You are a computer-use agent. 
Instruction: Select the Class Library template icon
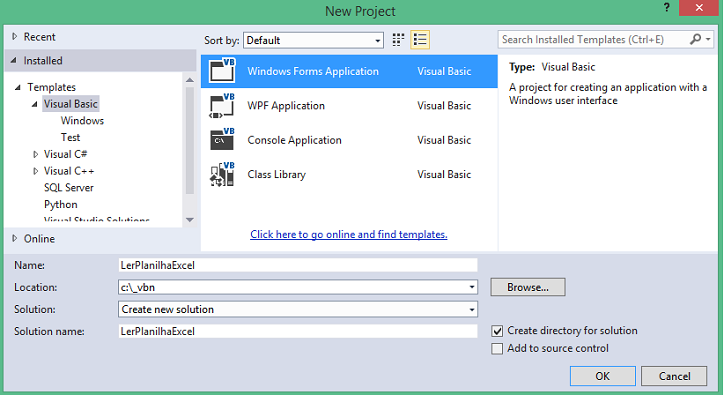(x=222, y=174)
